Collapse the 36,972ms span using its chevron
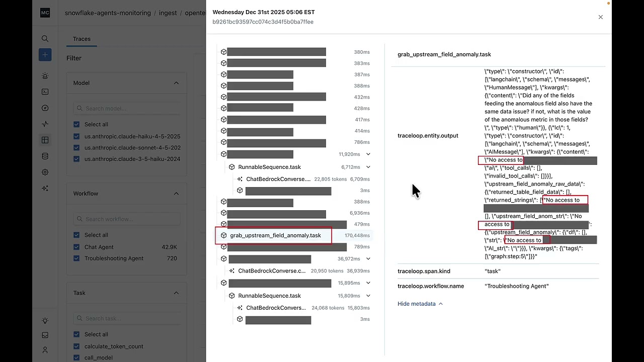644x362 pixels. pyautogui.click(x=368, y=259)
